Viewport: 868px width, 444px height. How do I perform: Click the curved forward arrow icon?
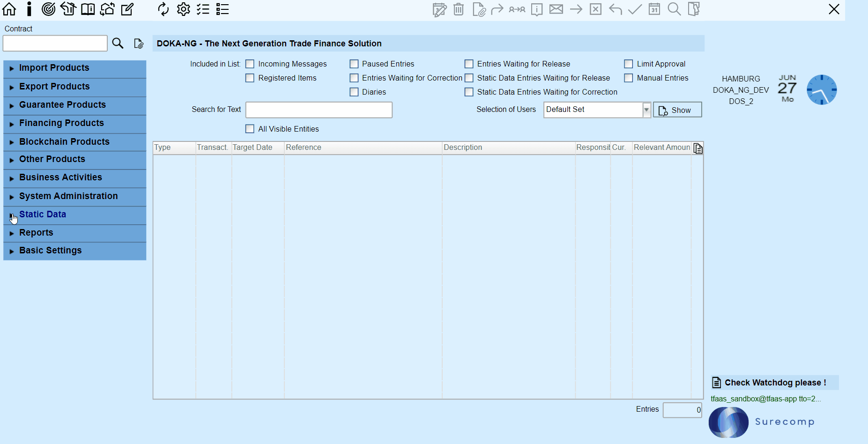[497, 9]
